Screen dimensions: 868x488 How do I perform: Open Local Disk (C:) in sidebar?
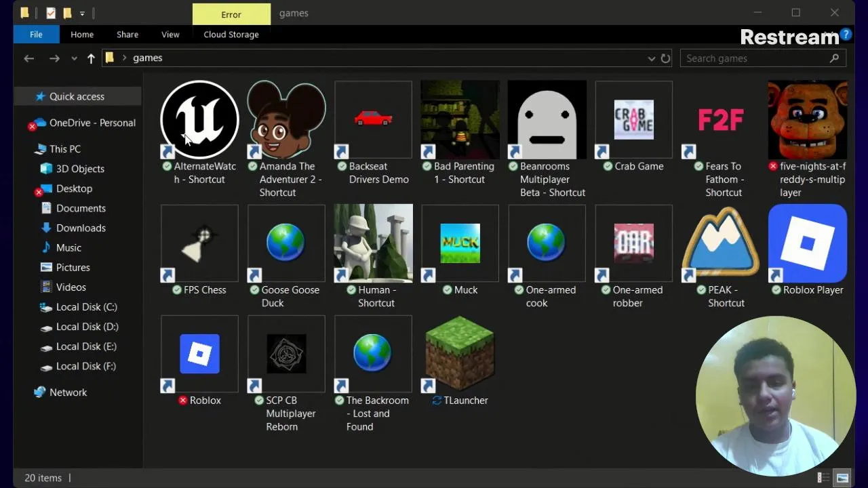point(87,307)
